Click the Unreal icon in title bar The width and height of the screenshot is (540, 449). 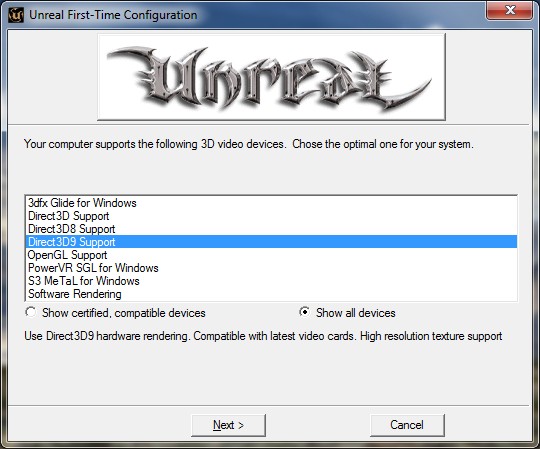point(16,15)
